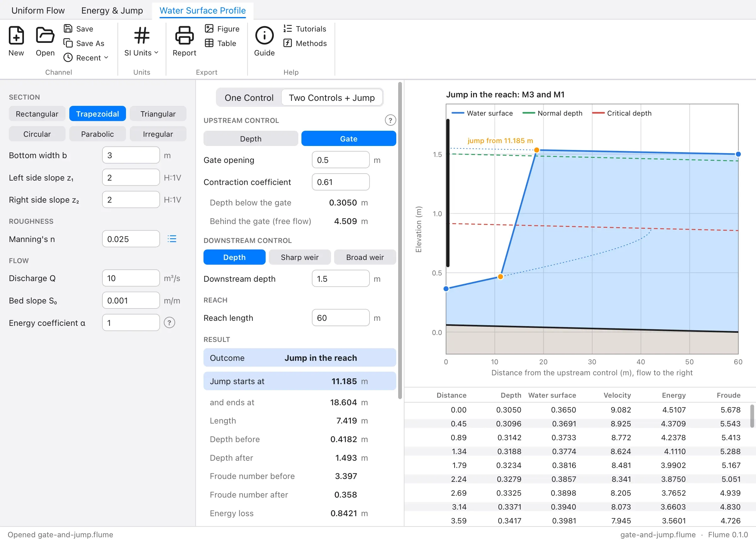Select Gate upstream control
The width and height of the screenshot is (756, 542).
point(349,139)
